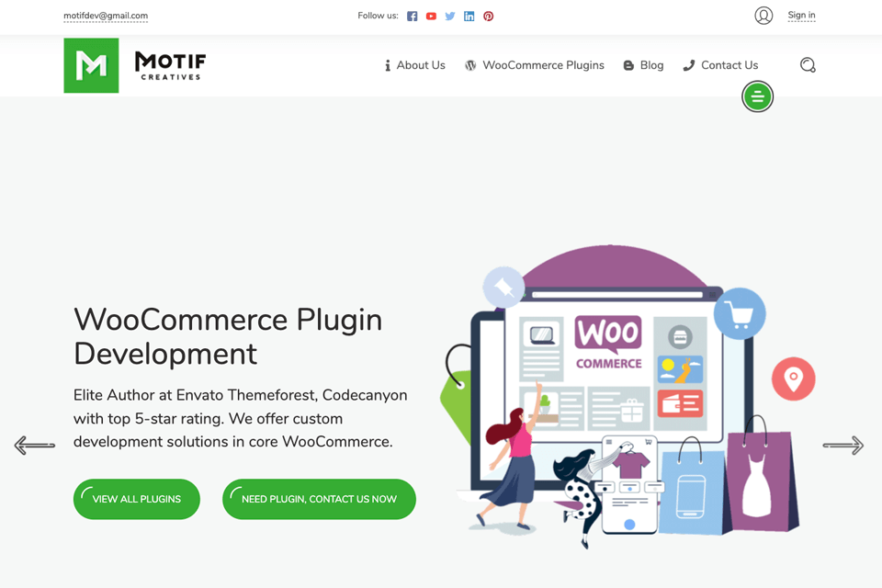882x588 pixels.
Task: Click the WooCommerce Plugin Development heading
Action: (228, 336)
